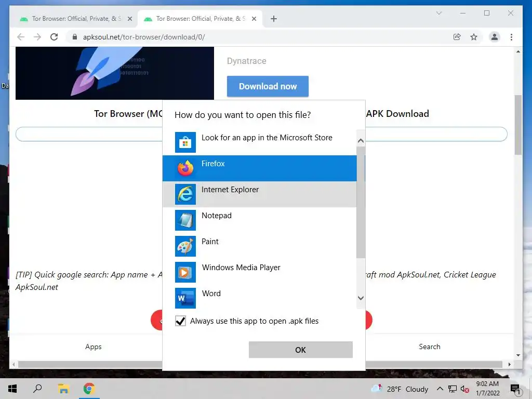Screen dimensions: 532x399
Task: Open the Apps link at page bottom
Action: pyautogui.click(x=94, y=347)
